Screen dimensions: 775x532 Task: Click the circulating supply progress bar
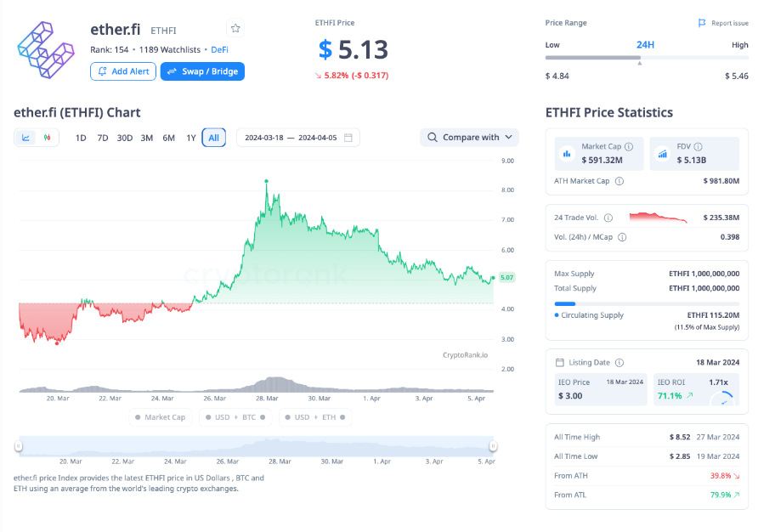tap(647, 303)
